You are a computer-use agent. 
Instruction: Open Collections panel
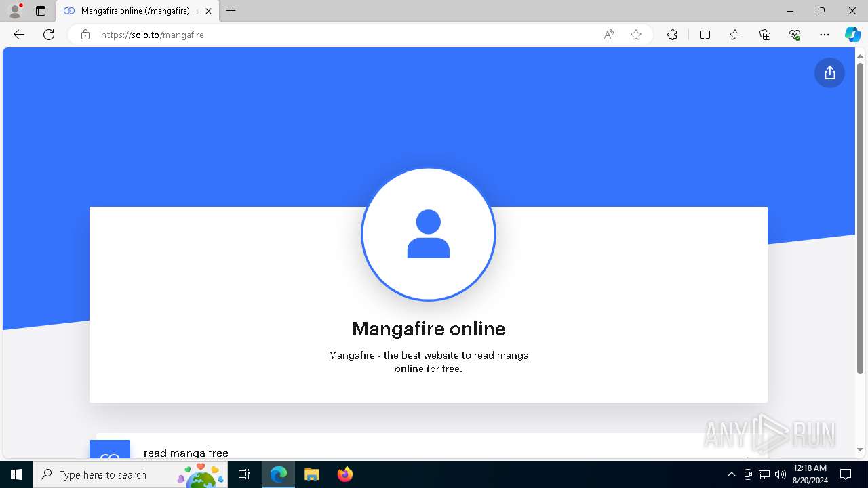(x=765, y=35)
